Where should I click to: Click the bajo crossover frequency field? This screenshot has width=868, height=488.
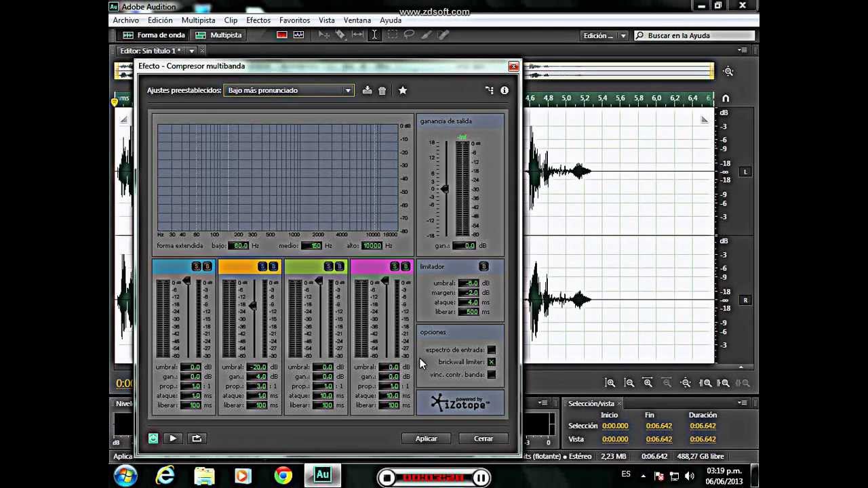[x=239, y=246]
